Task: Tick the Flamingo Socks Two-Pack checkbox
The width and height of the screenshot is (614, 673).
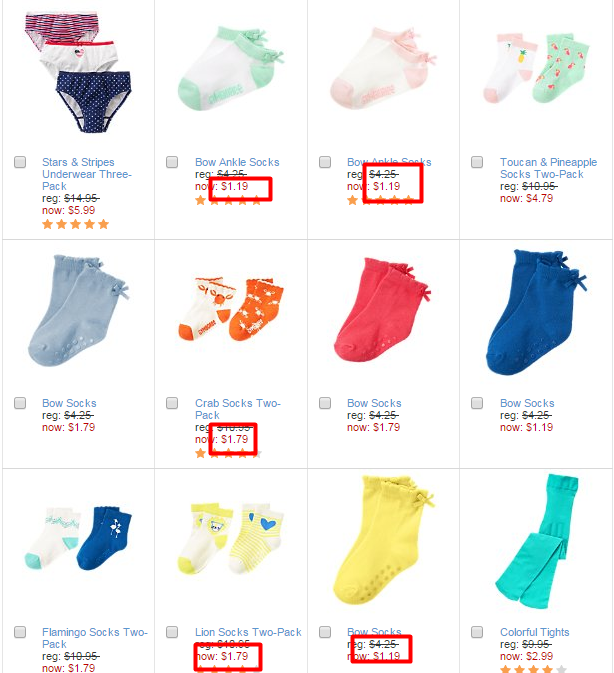Action: point(20,632)
